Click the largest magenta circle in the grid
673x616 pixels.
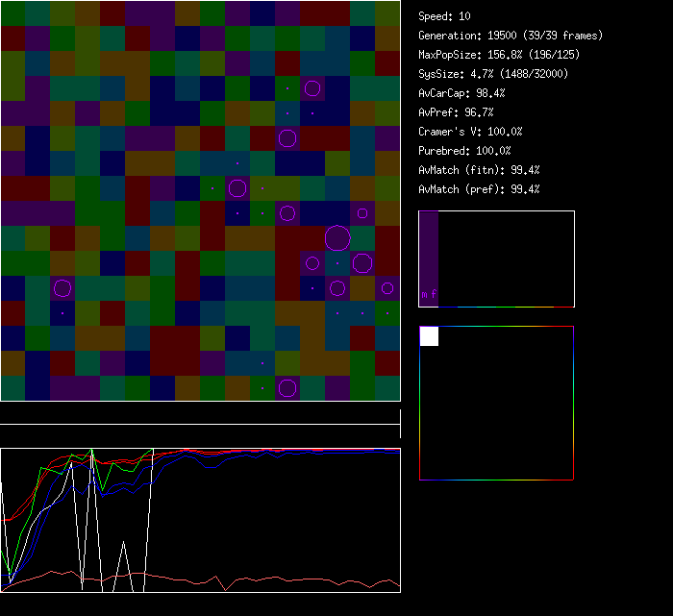(x=337, y=237)
